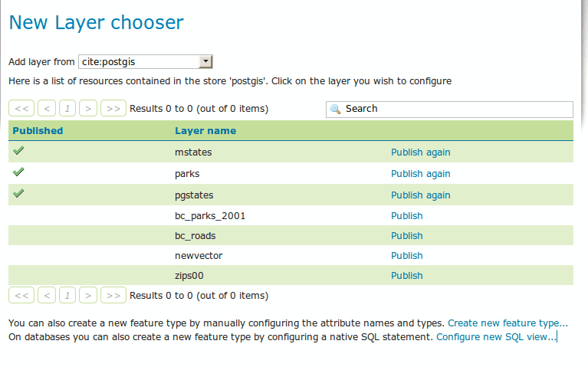Sort the table by Published column
588x367 pixels.
(x=38, y=131)
